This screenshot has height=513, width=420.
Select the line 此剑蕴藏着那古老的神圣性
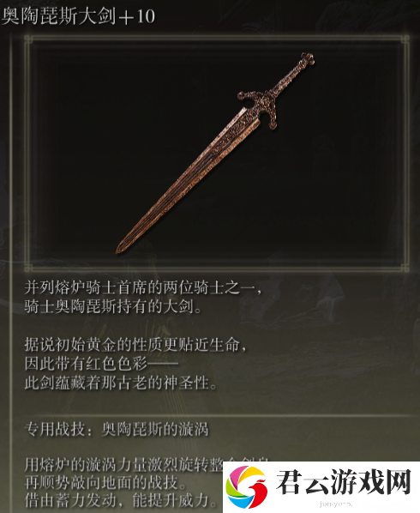[121, 383]
